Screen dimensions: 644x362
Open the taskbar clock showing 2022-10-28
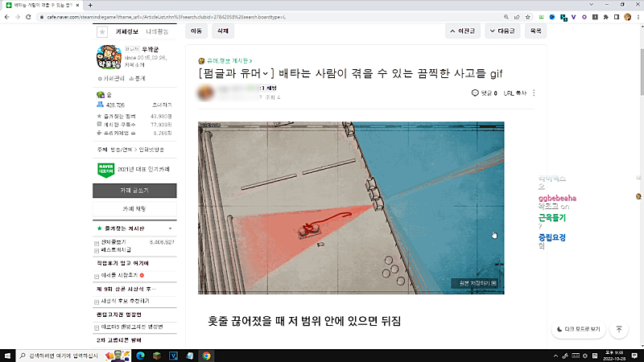(x=614, y=356)
